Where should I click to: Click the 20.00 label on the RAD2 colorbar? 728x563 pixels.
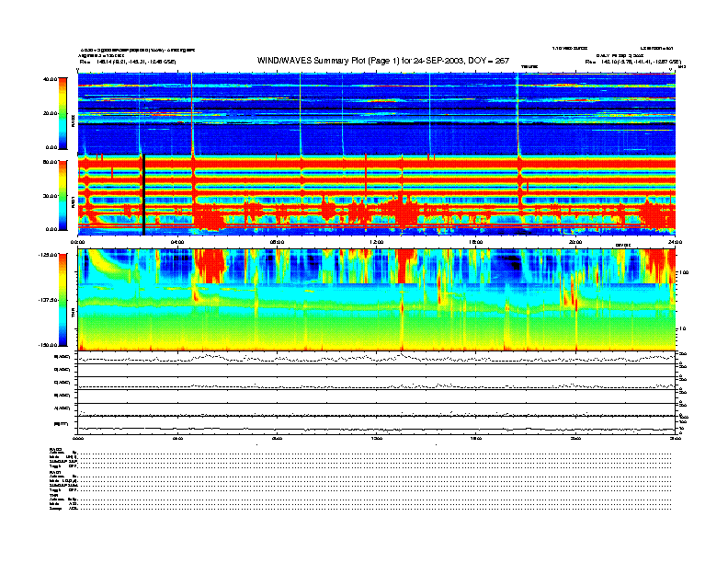[50, 113]
